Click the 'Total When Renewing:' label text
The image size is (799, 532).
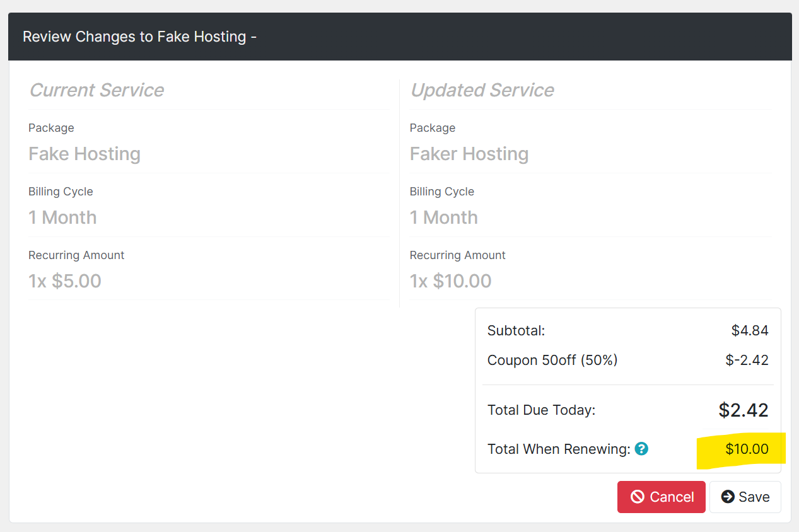[559, 449]
